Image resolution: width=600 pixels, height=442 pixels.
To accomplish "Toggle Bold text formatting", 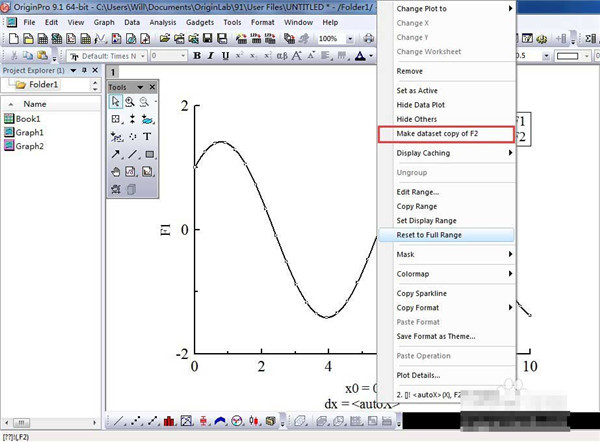I will pyautogui.click(x=197, y=56).
